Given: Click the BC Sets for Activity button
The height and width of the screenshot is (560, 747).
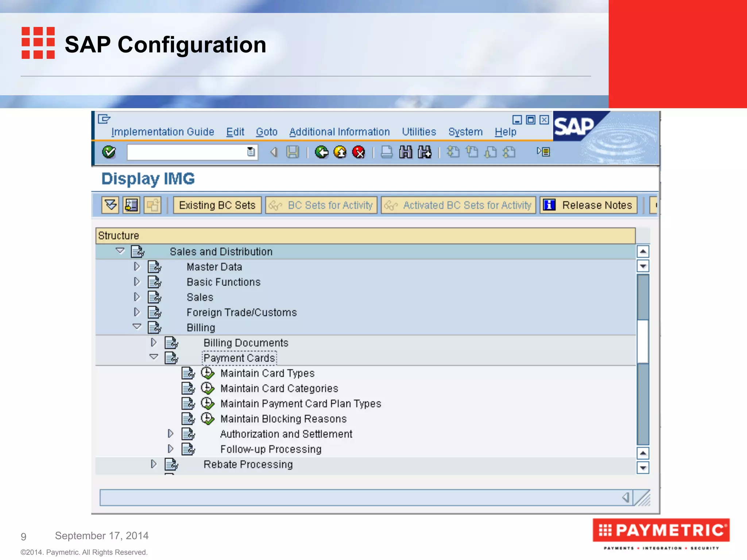Looking at the screenshot, I should pyautogui.click(x=321, y=205).
